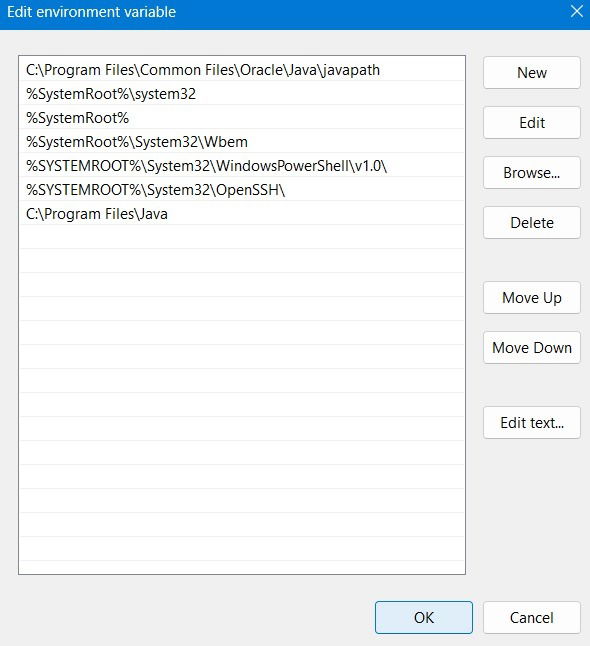Open the Browse... folder picker
Screen dimensions: 590x646
(x=531, y=173)
